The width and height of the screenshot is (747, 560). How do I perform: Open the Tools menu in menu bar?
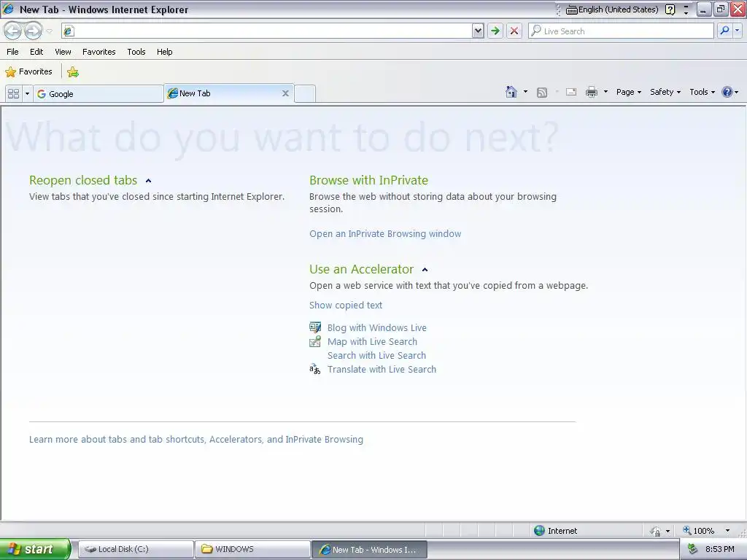[136, 52]
